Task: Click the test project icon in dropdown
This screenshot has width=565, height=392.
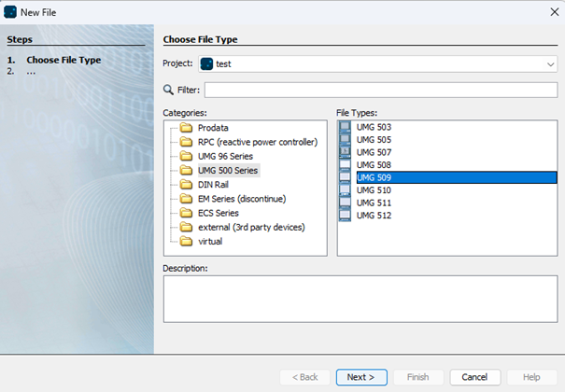Action: 206,64
